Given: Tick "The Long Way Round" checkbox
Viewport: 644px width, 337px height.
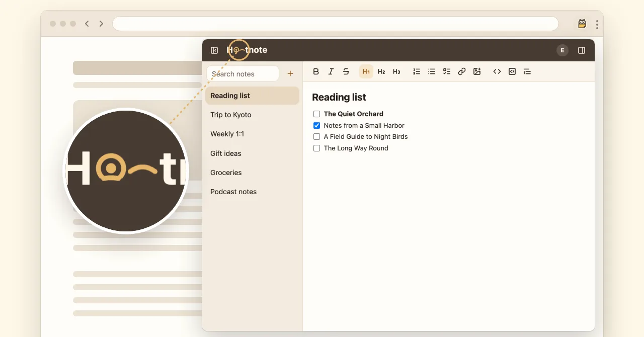Looking at the screenshot, I should click(x=316, y=148).
